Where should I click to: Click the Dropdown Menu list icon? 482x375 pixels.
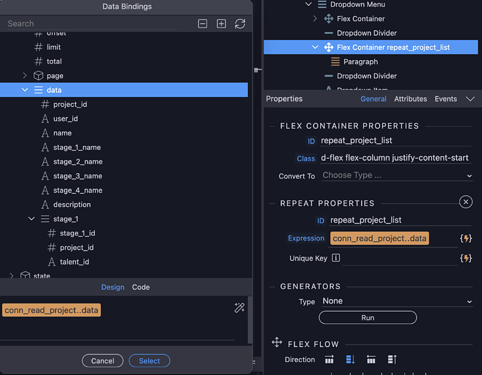[x=322, y=4]
